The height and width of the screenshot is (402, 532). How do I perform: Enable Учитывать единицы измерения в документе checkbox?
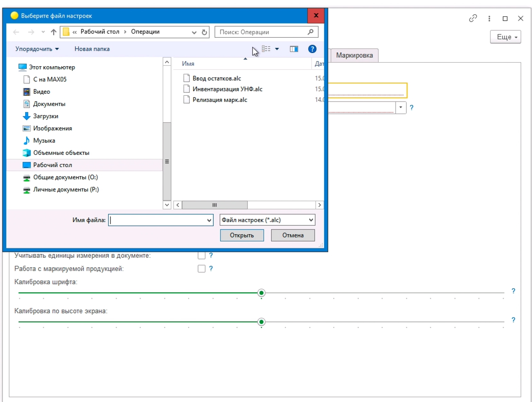[202, 255]
